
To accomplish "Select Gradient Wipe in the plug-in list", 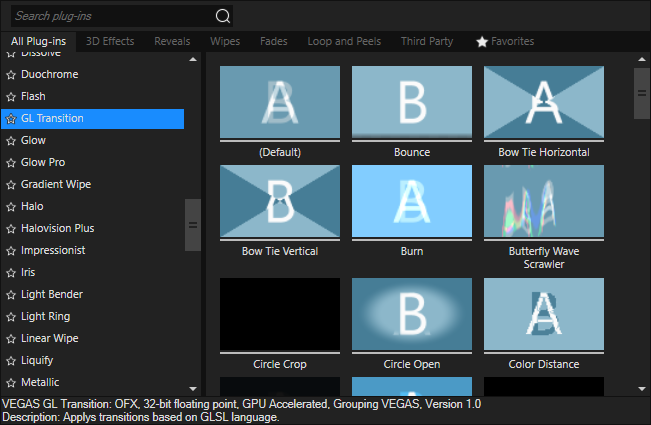I will coord(58,185).
